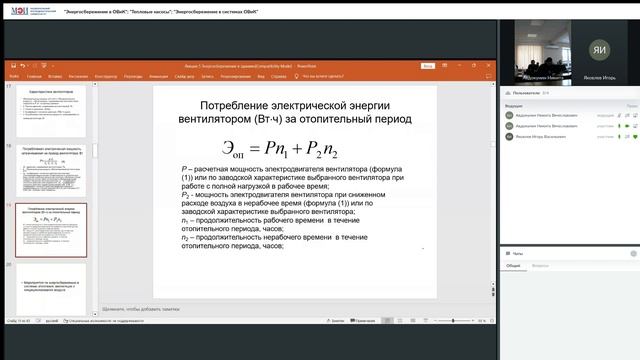
Task: Click the webcam video feed tile
Action: click(x=543, y=53)
